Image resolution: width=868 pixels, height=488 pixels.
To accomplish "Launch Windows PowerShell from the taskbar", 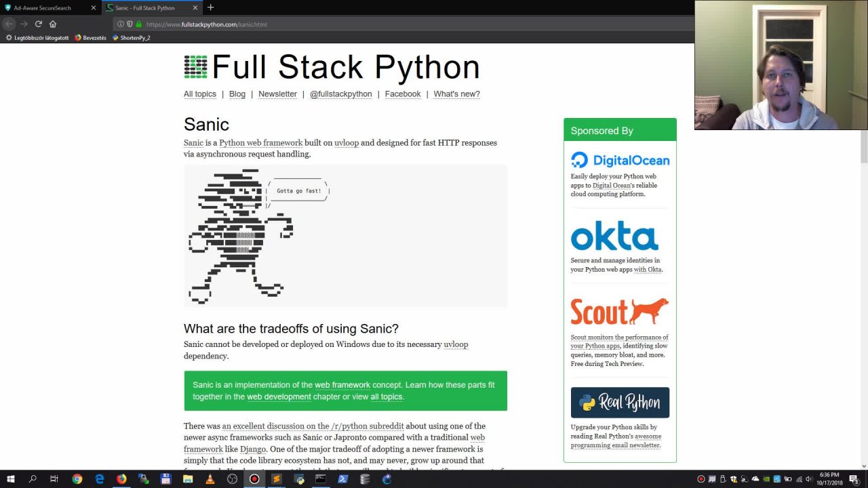I will (342, 479).
